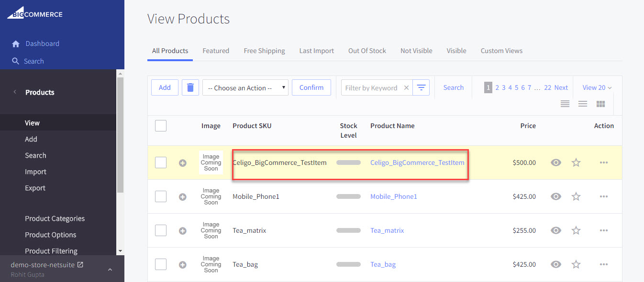Go to page 22
Viewport: 644px width, 282px height.
pyautogui.click(x=547, y=87)
